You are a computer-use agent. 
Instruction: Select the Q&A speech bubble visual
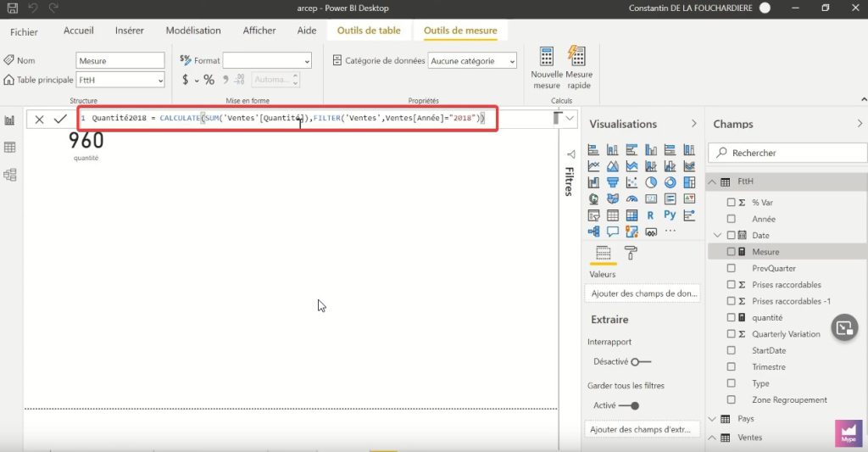pos(612,232)
